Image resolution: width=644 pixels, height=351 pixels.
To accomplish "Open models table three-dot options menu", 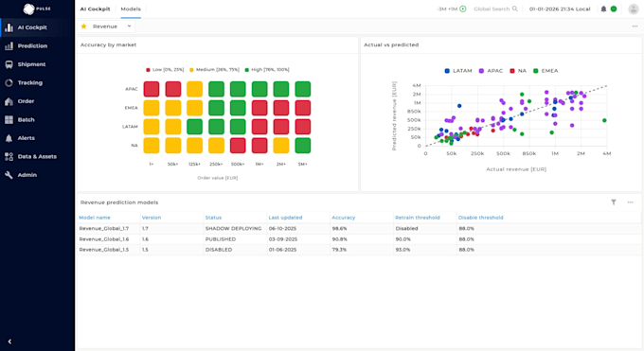I will pyautogui.click(x=630, y=202).
